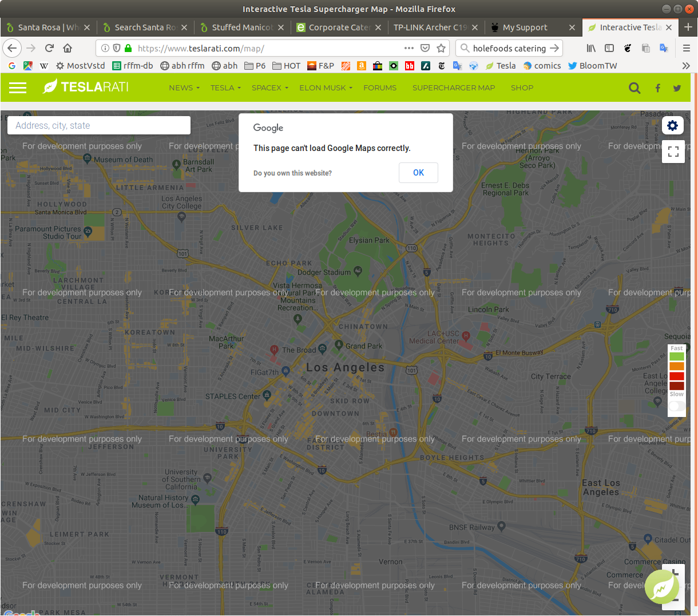Open the SHOP link

coord(522,88)
